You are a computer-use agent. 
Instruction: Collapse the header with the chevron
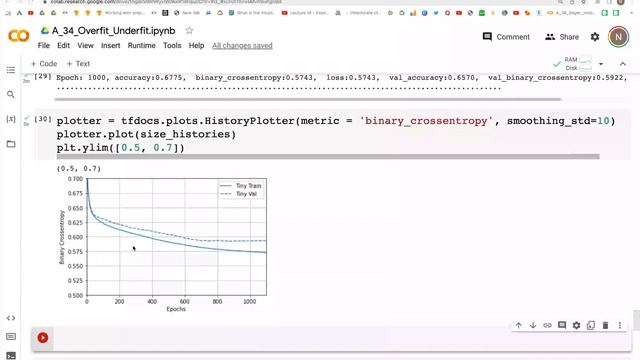[x=622, y=64]
